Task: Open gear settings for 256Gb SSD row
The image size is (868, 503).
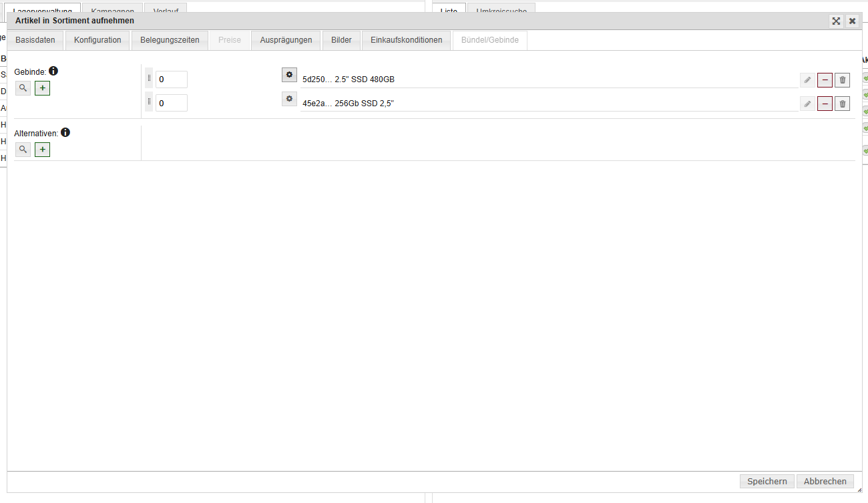Action: pos(289,99)
